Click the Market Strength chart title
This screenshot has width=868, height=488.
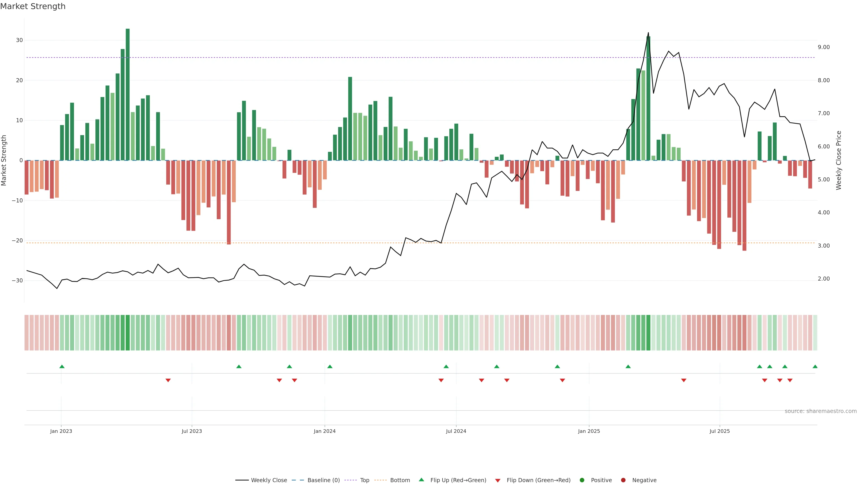pos(33,6)
